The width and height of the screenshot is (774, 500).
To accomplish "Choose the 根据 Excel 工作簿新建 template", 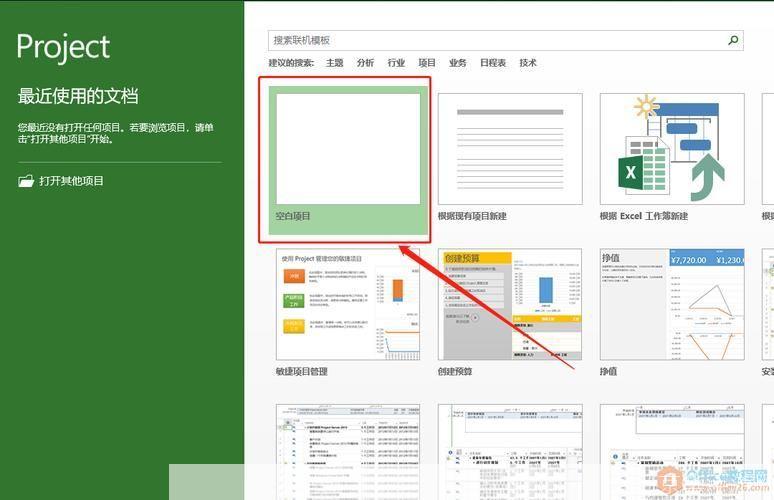I will pyautogui.click(x=672, y=149).
